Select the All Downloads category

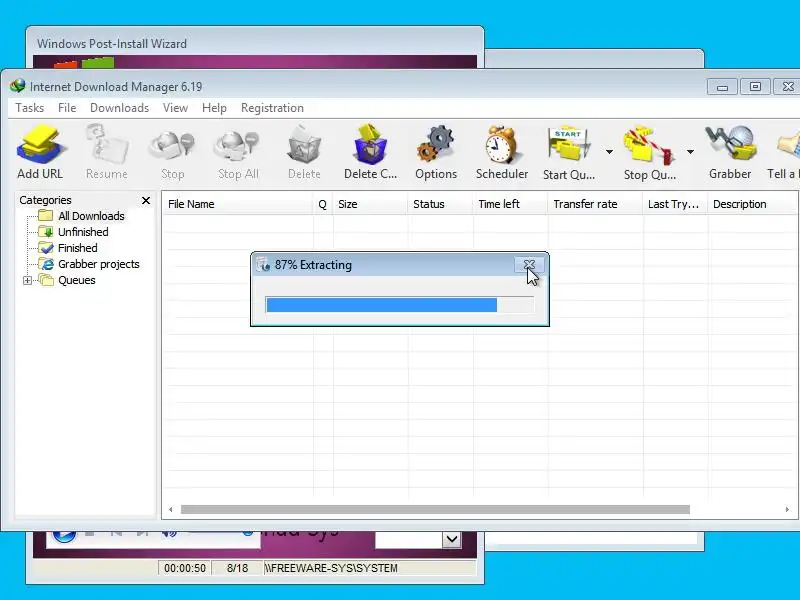[x=91, y=216]
